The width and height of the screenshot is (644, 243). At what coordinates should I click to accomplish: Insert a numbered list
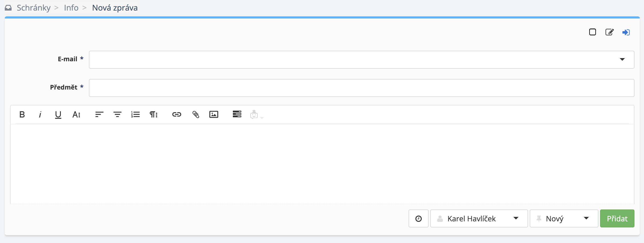point(135,114)
